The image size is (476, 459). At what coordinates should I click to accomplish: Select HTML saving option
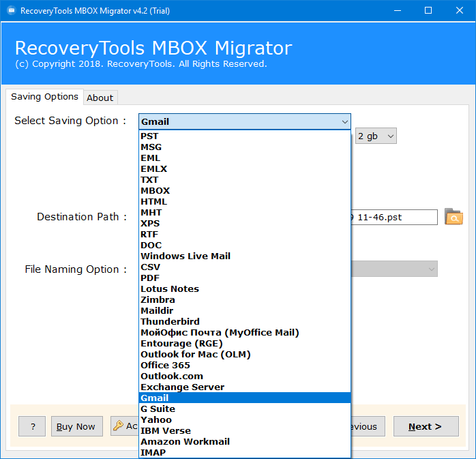(x=245, y=202)
